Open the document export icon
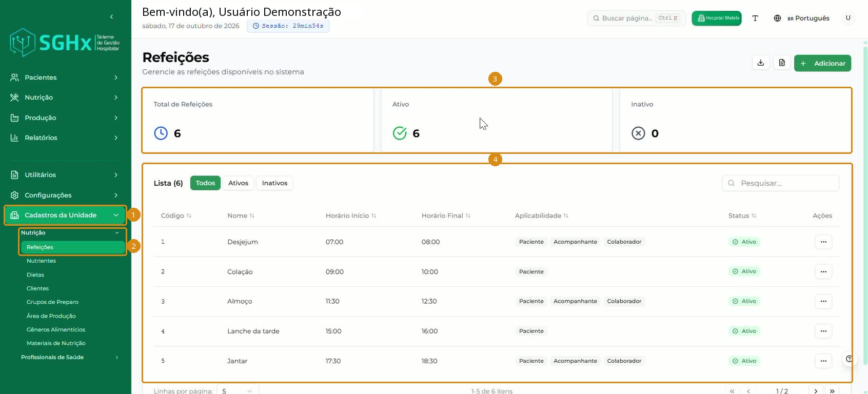868x394 pixels. [782, 63]
